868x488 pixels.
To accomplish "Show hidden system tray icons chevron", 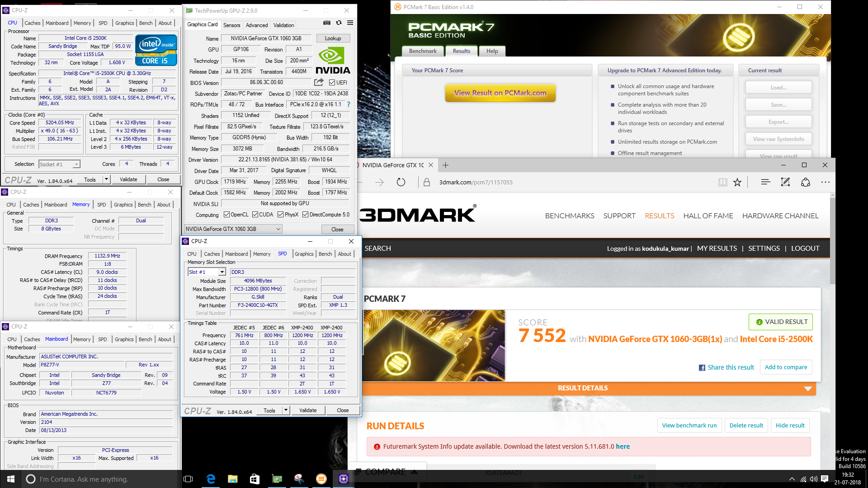I will (x=792, y=479).
